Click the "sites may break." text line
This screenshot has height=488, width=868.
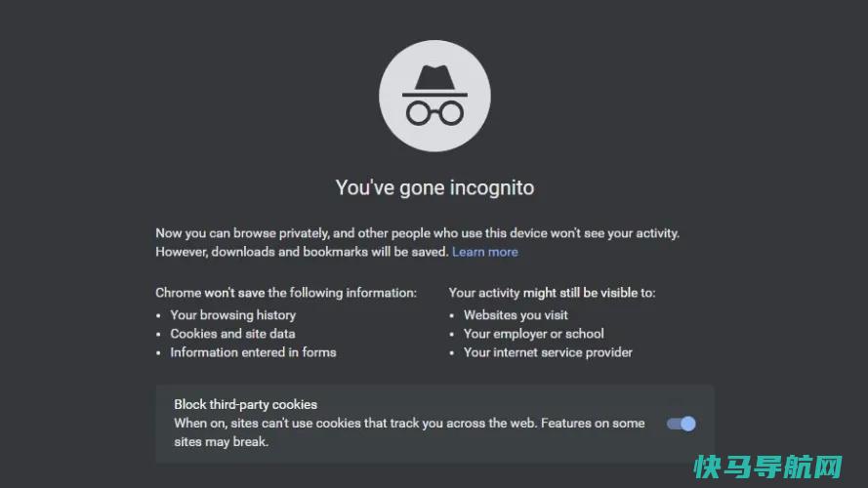click(x=222, y=442)
